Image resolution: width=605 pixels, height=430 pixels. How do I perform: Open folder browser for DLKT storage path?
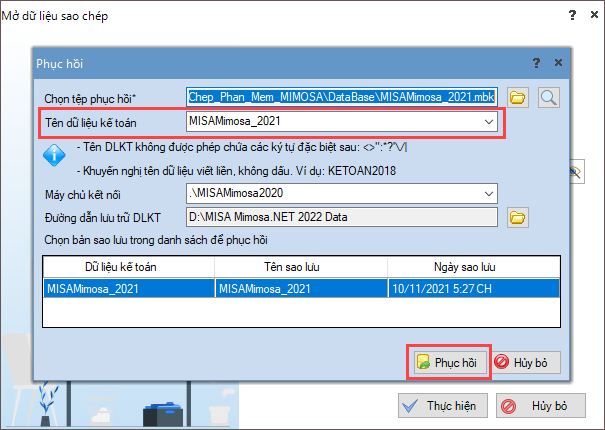click(x=517, y=218)
